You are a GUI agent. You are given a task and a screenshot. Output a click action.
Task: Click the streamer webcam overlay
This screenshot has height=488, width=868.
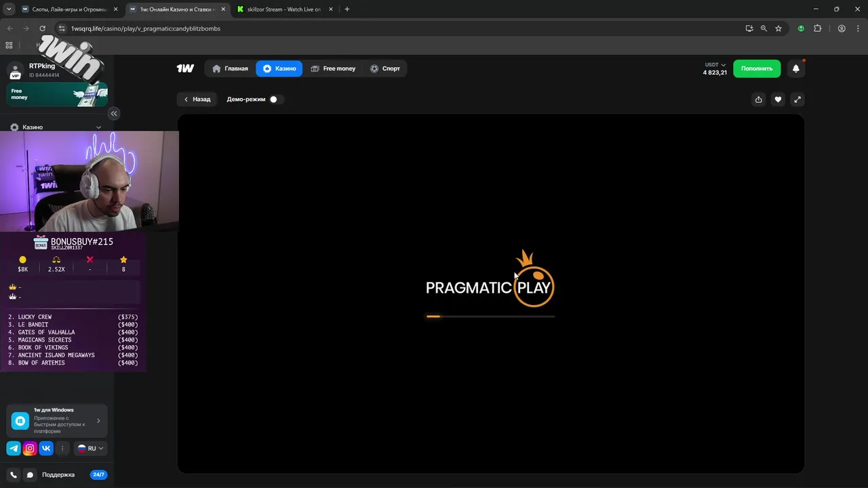click(90, 181)
